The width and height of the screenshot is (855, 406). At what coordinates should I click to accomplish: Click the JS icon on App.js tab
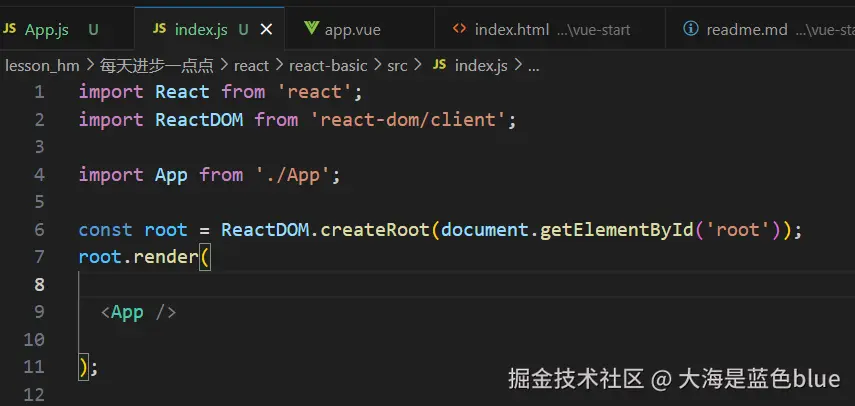9,29
